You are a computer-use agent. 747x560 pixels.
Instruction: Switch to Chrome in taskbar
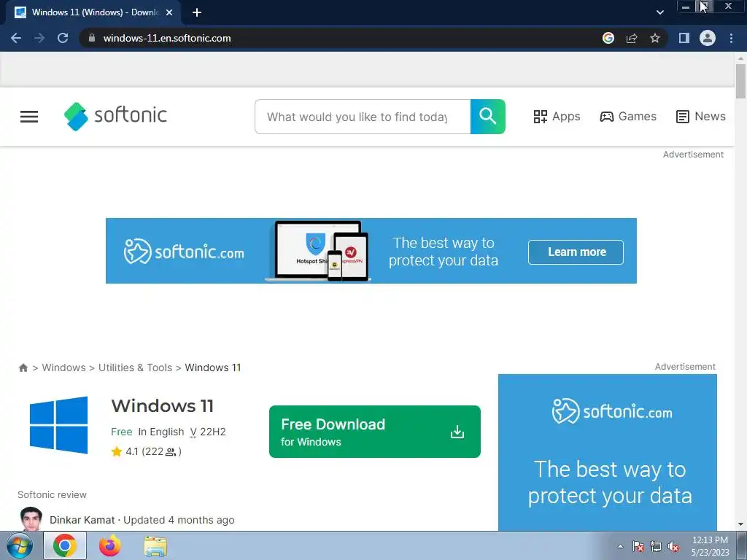[x=65, y=545]
